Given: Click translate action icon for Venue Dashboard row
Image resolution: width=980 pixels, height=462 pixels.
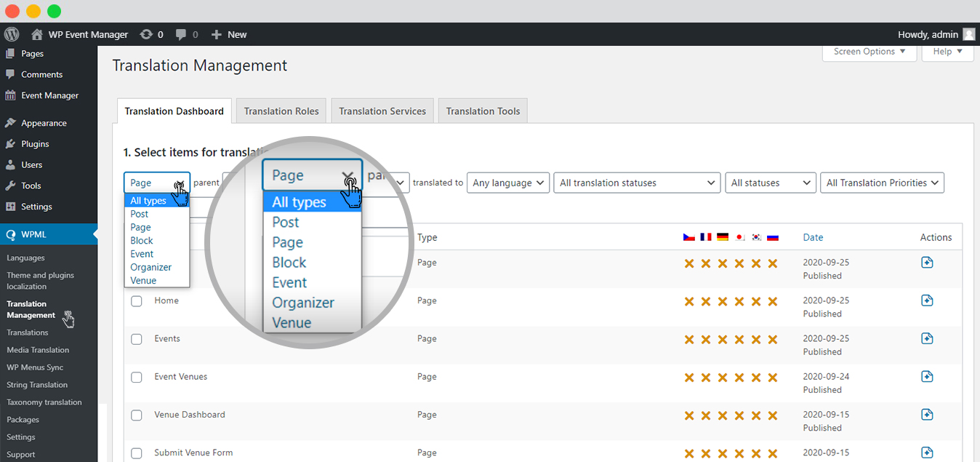Looking at the screenshot, I should coord(927,414).
